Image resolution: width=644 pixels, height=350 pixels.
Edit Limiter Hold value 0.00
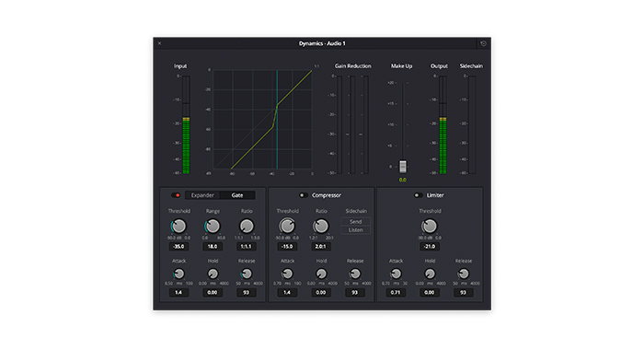point(430,292)
